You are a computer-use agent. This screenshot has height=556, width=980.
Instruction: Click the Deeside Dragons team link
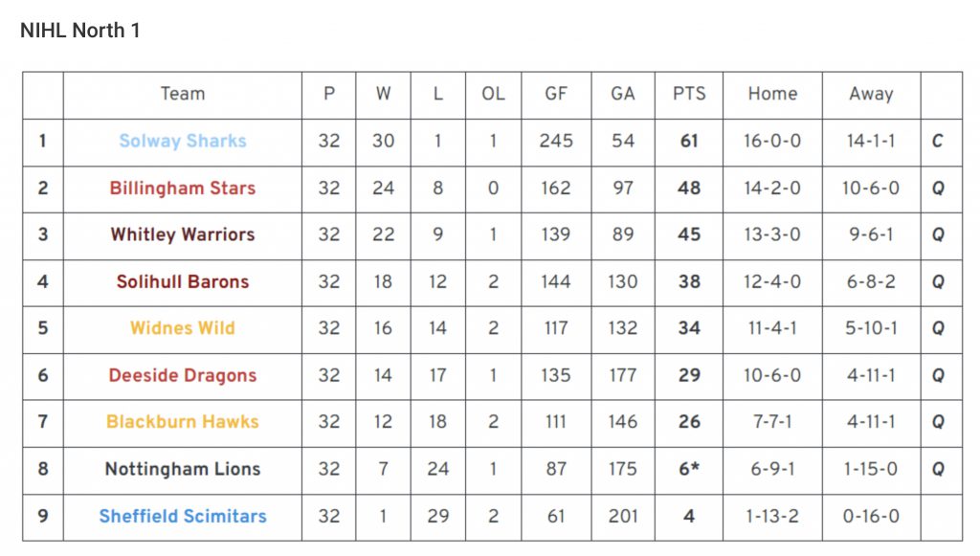183,375
